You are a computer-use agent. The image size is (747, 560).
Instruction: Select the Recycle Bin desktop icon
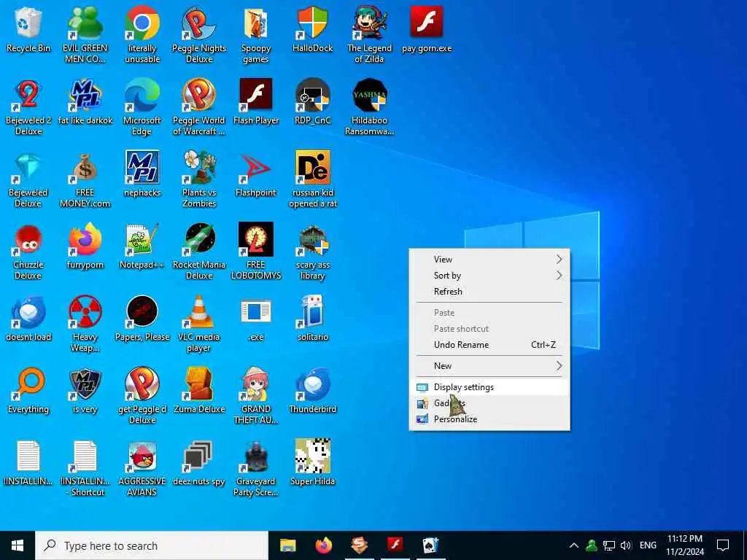pos(28,30)
